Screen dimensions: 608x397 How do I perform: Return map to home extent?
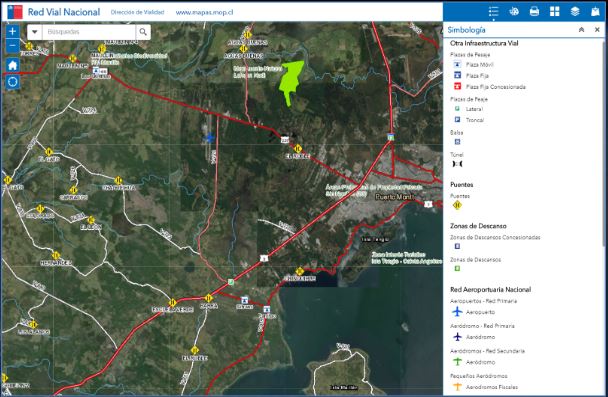(x=13, y=65)
